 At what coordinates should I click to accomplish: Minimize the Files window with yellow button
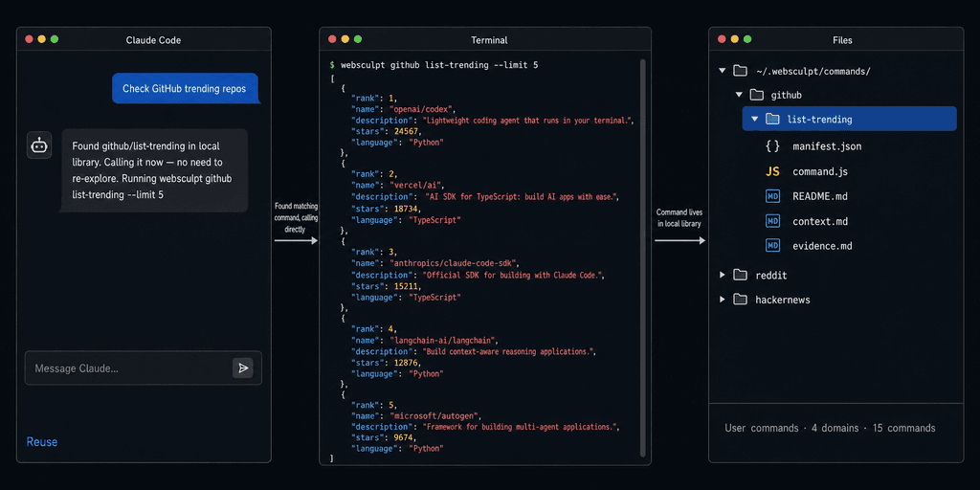tap(734, 38)
